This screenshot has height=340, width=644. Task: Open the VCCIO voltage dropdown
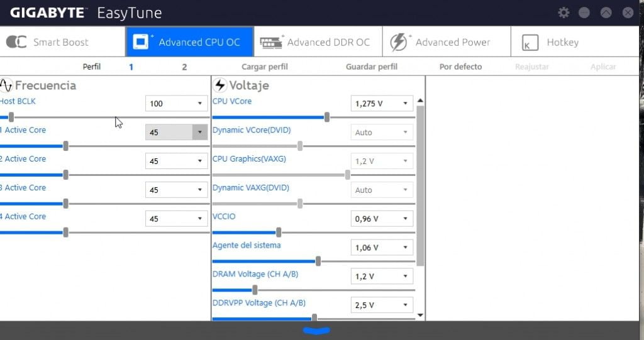tap(382, 219)
